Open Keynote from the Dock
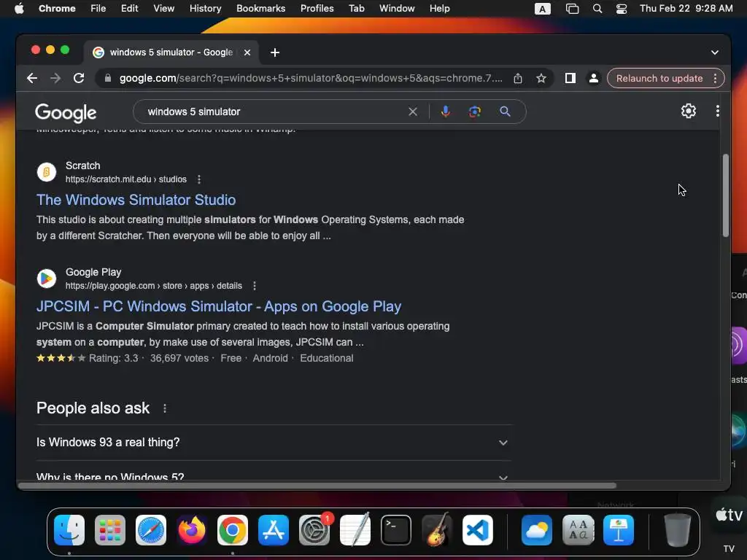This screenshot has width=747, height=560. coord(619,530)
